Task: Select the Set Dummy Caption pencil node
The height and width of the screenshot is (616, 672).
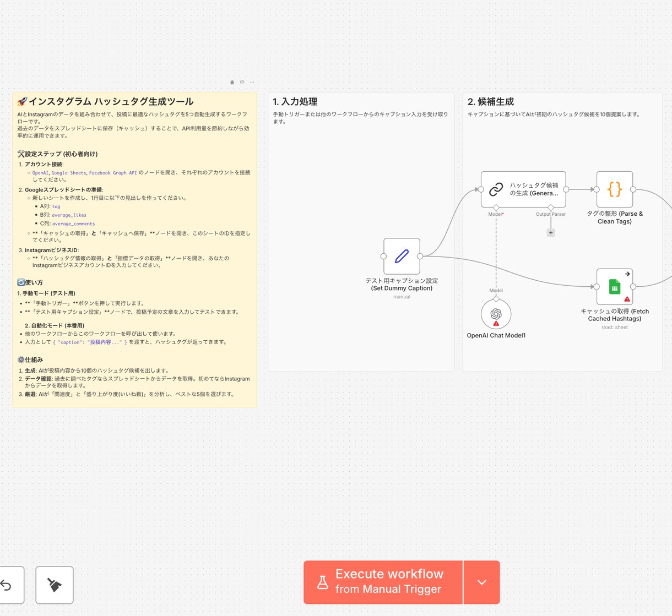Action: tap(402, 256)
